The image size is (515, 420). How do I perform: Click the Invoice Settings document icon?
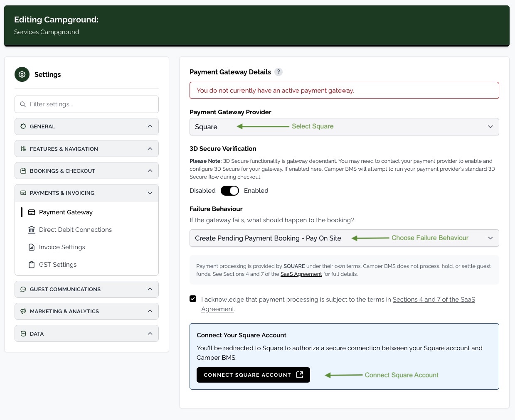32,247
